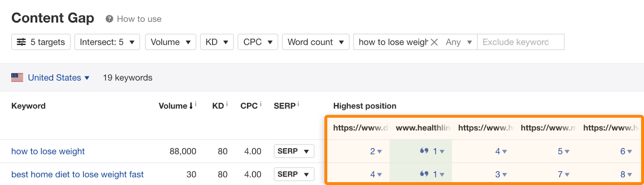
Task: Click the SERP column info icon
Action: [x=298, y=104]
